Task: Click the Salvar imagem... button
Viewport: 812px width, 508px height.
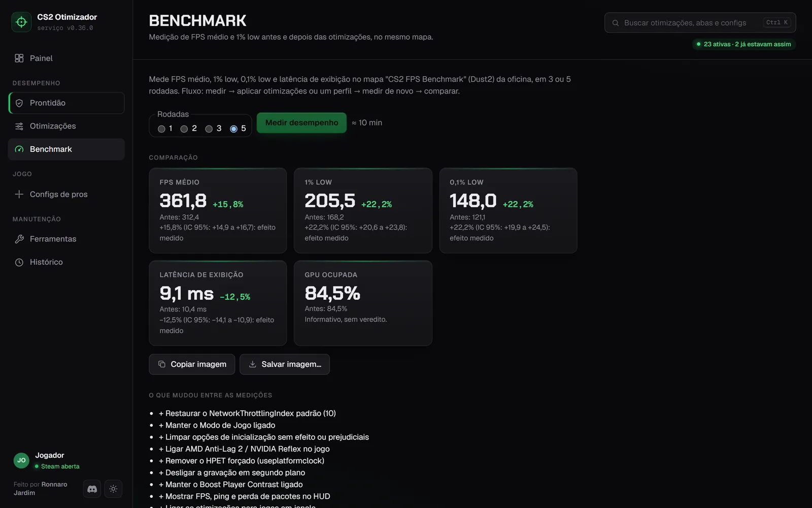Action: point(285,364)
